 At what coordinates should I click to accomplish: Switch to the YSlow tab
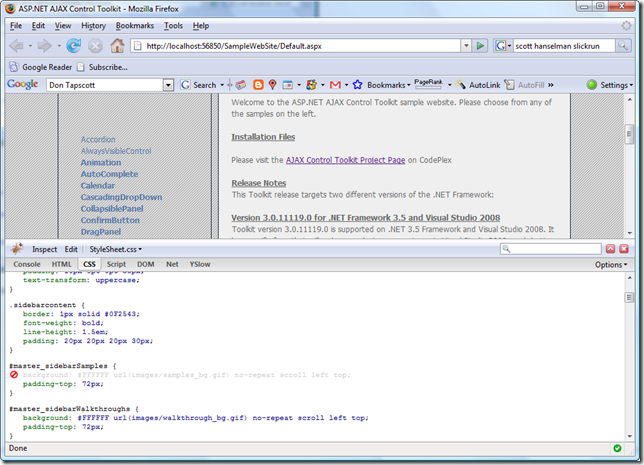[200, 265]
